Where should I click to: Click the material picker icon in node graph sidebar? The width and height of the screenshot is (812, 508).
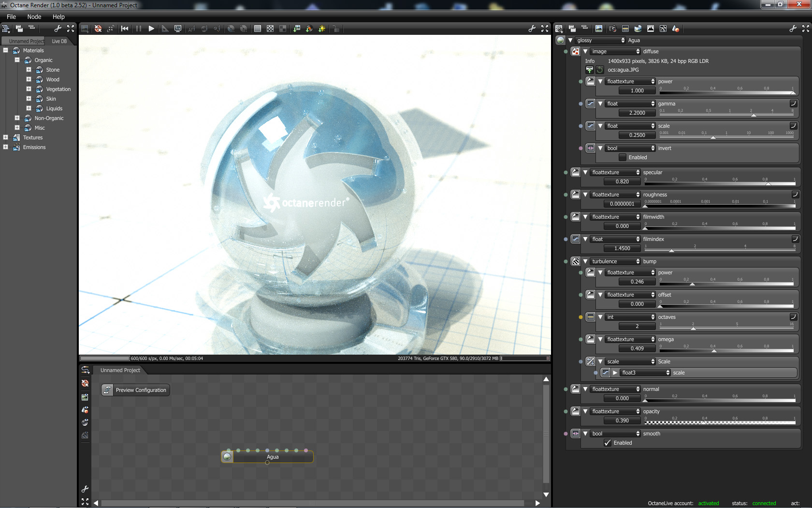[85, 383]
